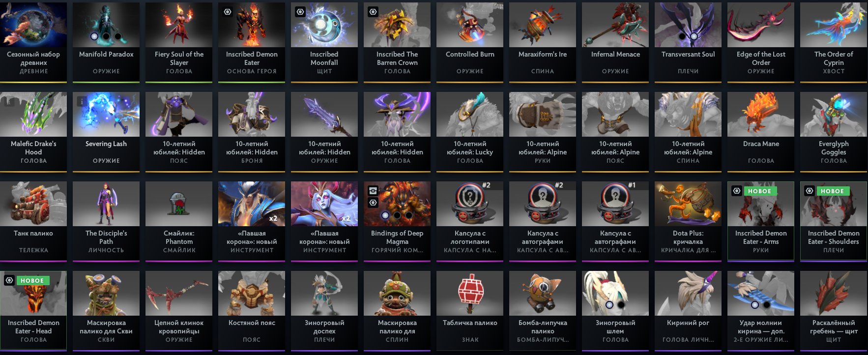
Task: Click the lit gem socket on Transversant Soul
Action: (x=694, y=36)
